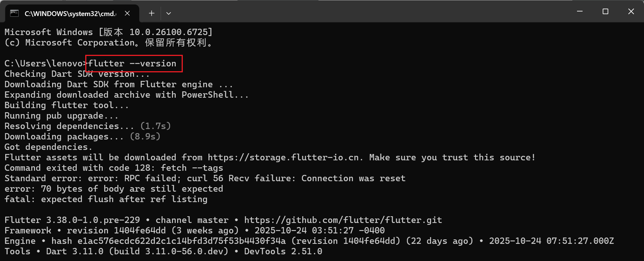Click the cmd.exe icon on the tab
644x261 pixels.
click(x=14, y=13)
